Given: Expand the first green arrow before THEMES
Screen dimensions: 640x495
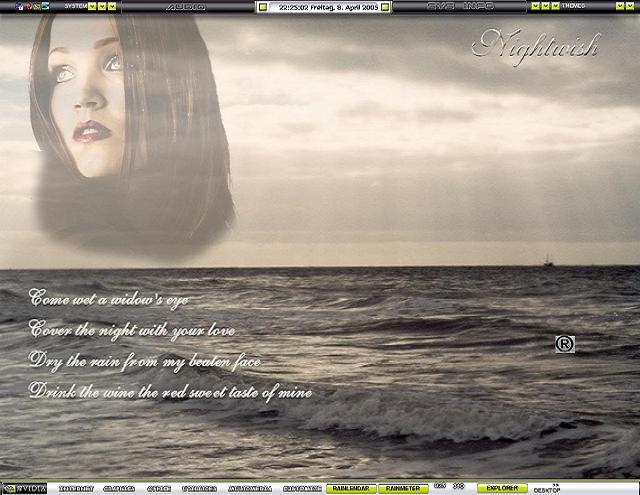Looking at the screenshot, I should click(x=536, y=6).
